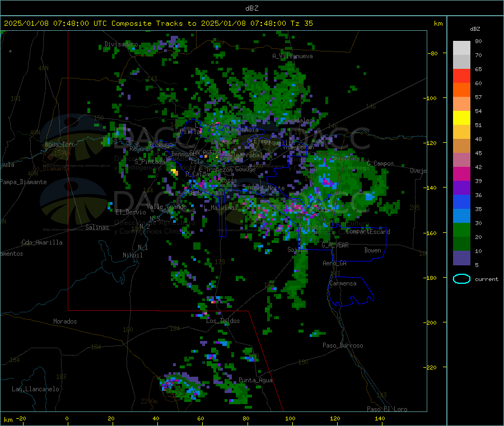Click the Divisadero map label
The image size is (504, 426).
(x=121, y=44)
